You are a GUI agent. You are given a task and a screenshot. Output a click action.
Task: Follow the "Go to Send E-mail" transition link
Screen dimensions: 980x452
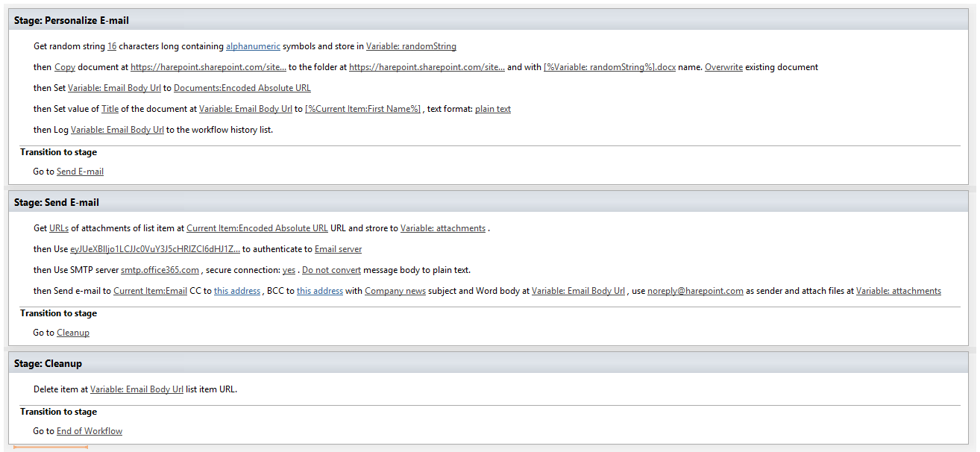80,172
